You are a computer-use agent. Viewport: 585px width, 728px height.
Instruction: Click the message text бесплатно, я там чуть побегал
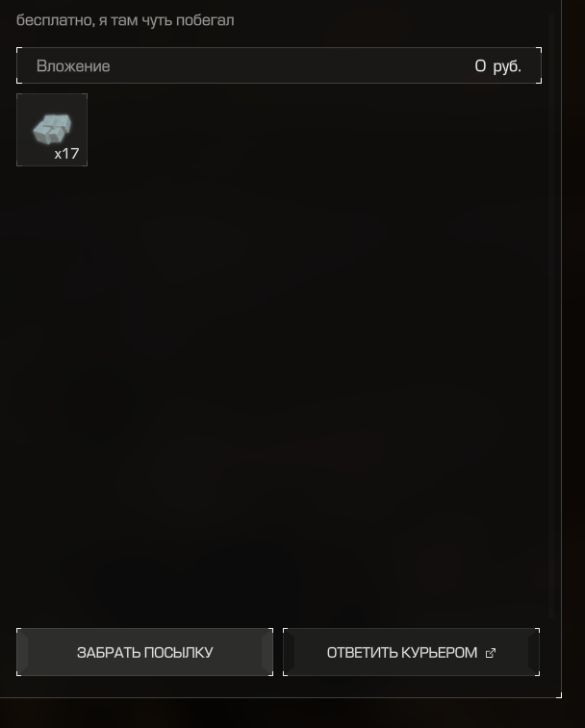[x=125, y=20]
